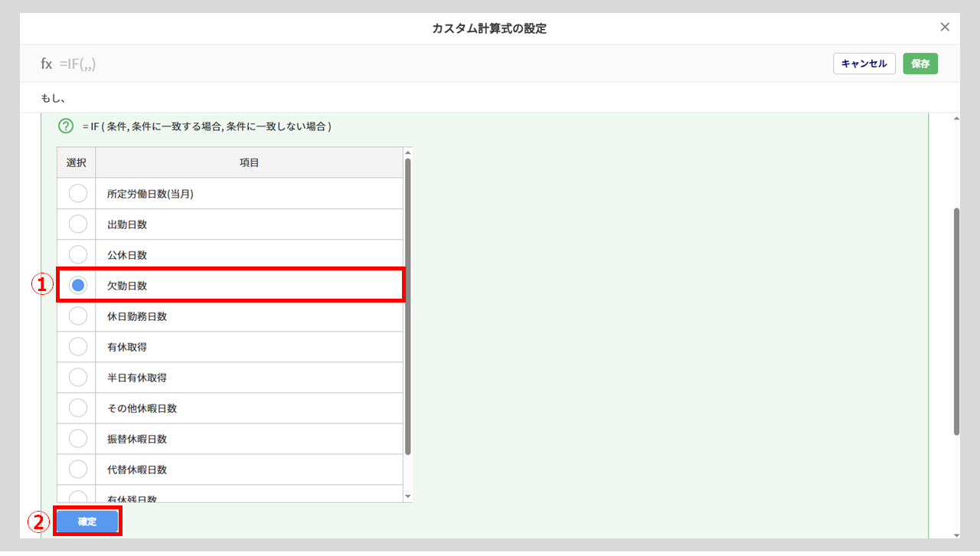Select the 代替休暇日数 radio button
The height and width of the screenshot is (556, 980).
tap(78, 469)
